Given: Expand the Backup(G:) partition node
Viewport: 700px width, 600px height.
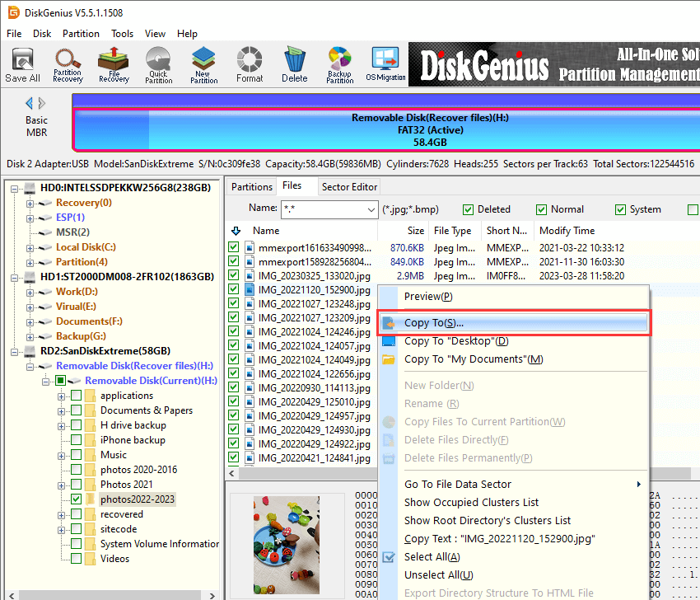Looking at the screenshot, I should pos(30,337).
